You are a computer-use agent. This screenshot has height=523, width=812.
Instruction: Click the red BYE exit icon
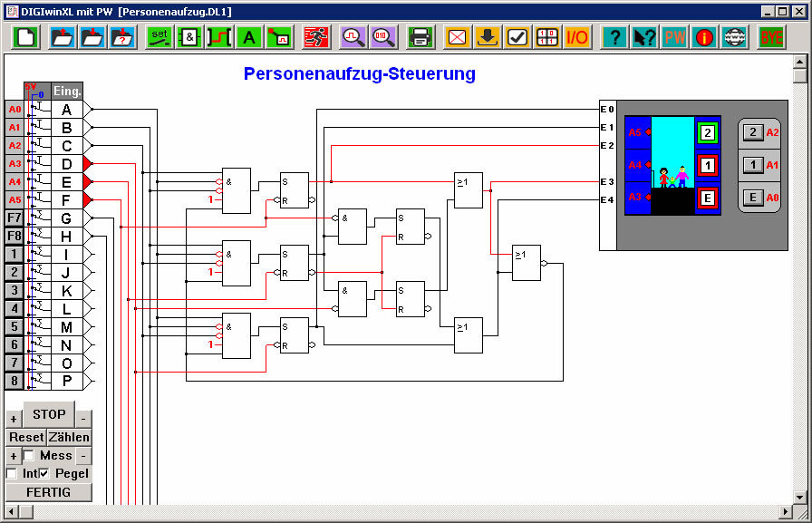click(x=772, y=37)
